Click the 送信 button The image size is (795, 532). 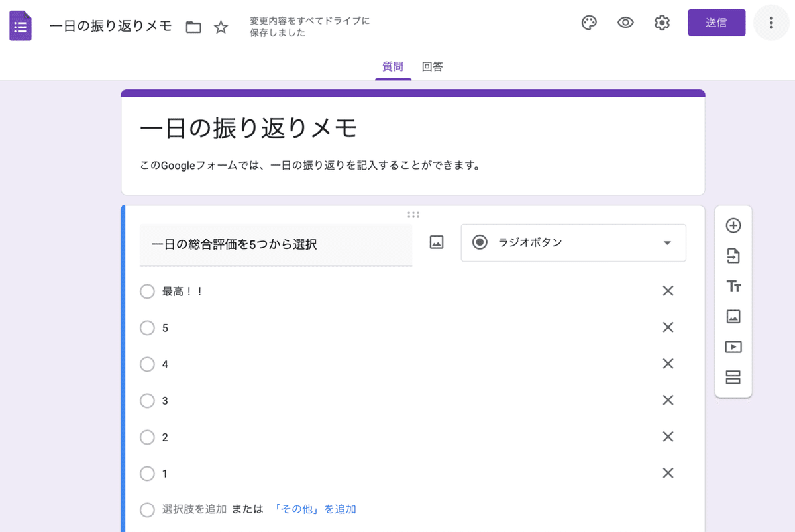(x=716, y=22)
